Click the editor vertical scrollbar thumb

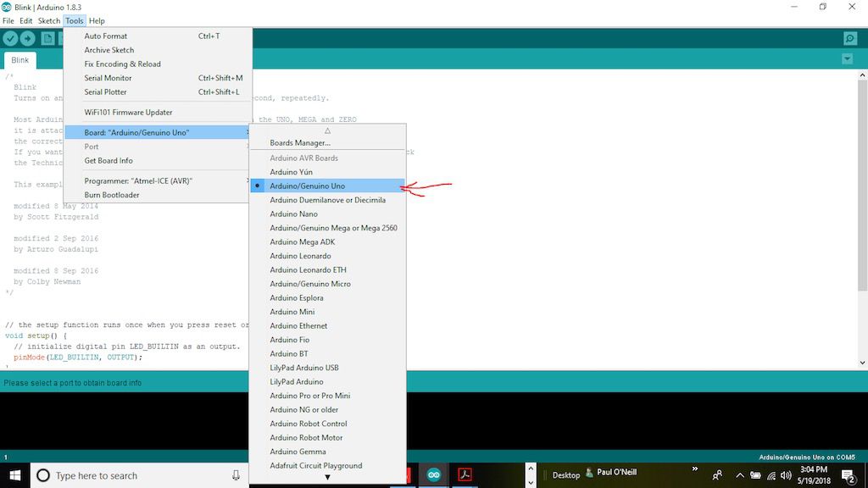coord(862,186)
